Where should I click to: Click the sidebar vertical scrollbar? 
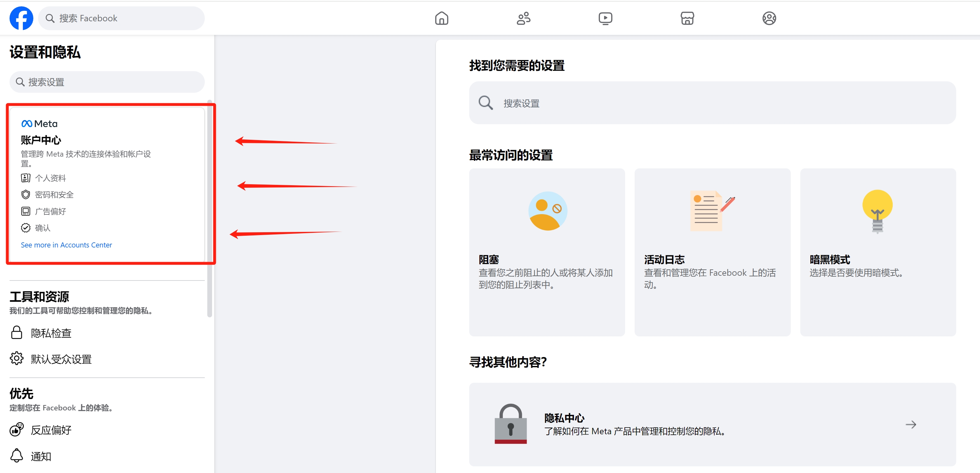click(209, 208)
